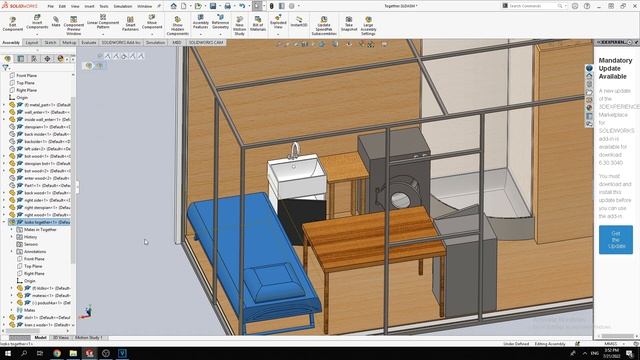Click the Exploded View tool
Screen dimensions: 640x360
[278, 22]
